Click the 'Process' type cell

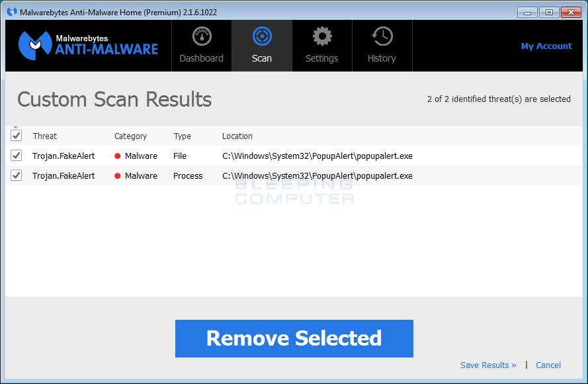click(188, 175)
